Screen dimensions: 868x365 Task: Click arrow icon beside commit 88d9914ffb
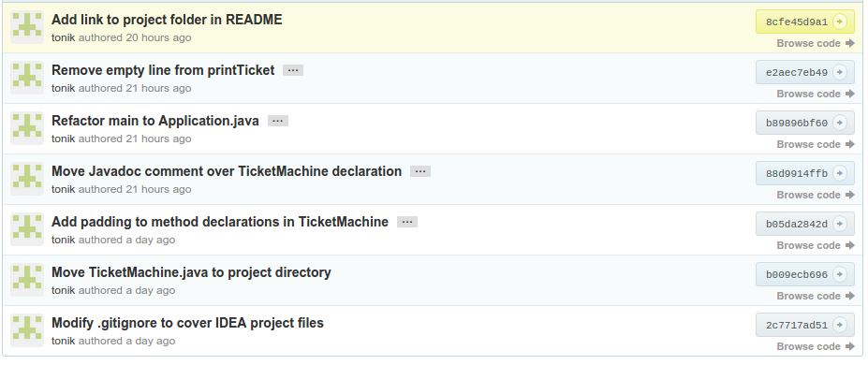tap(840, 174)
